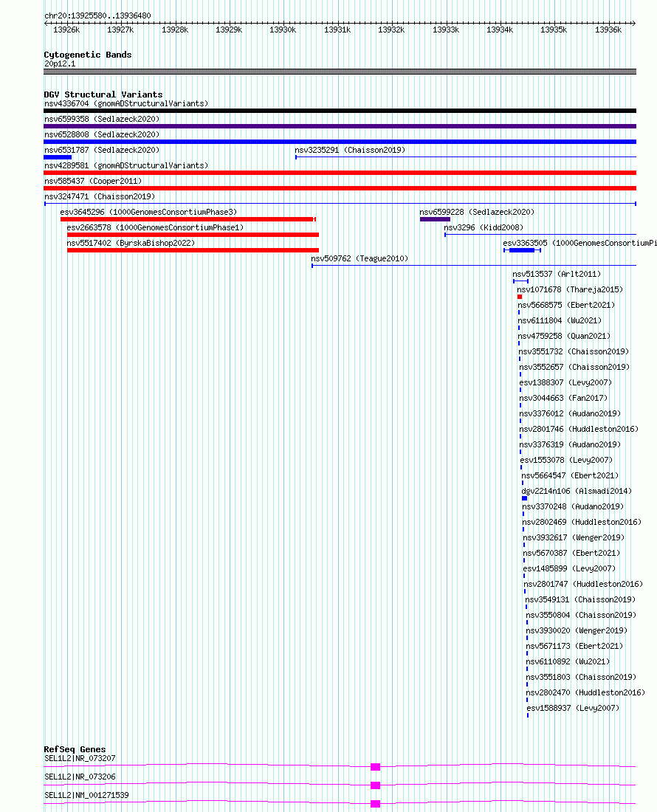Click nsv513537 (Arlt2011) label
The height and width of the screenshot is (812, 657).
[557, 275]
